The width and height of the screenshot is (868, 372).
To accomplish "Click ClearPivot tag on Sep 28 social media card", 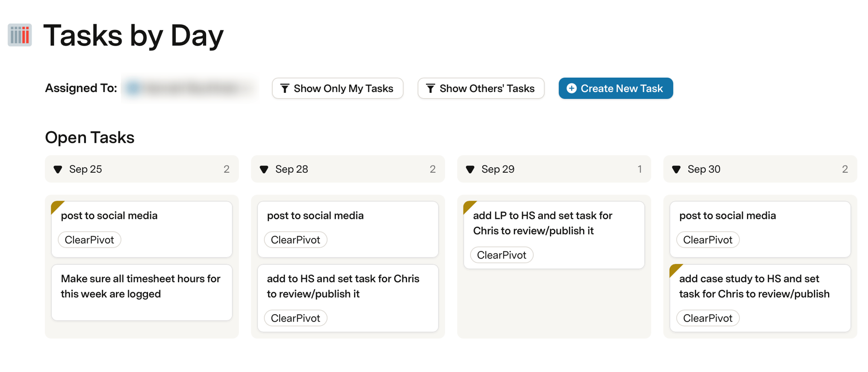I will tap(296, 240).
